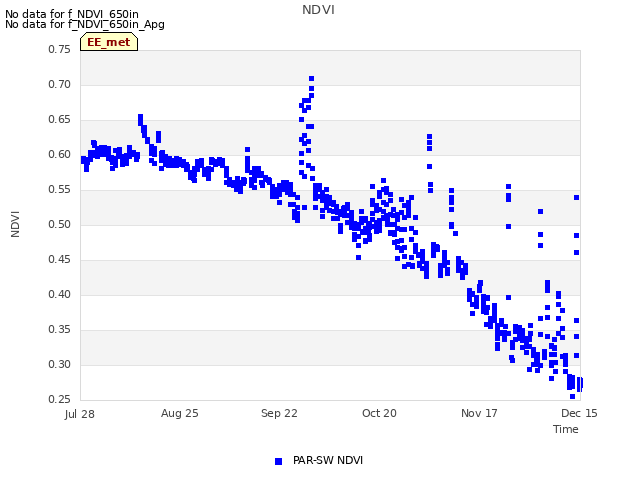Click the 0.40 y-axis value
The height and width of the screenshot is (480, 640).
pyautogui.click(x=60, y=295)
